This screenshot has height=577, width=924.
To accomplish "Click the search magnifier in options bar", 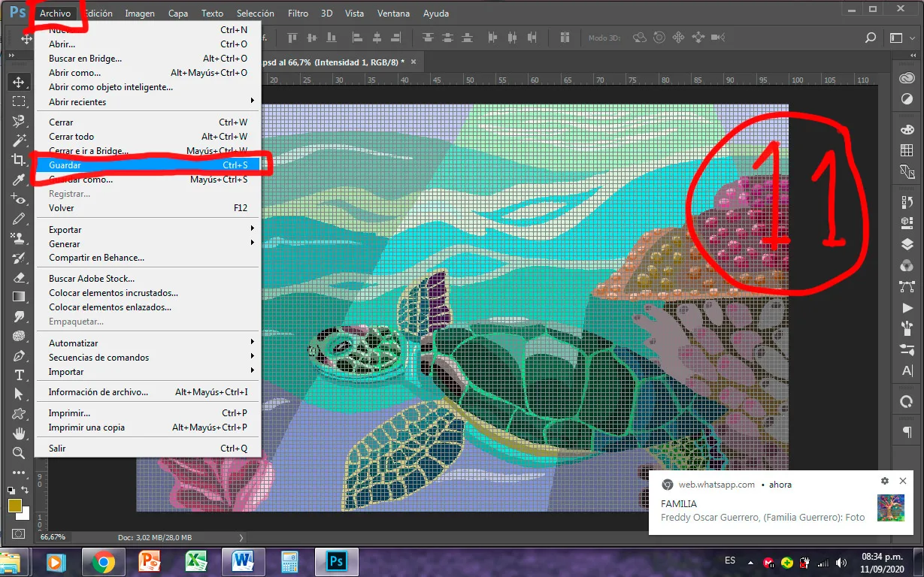I will click(871, 38).
